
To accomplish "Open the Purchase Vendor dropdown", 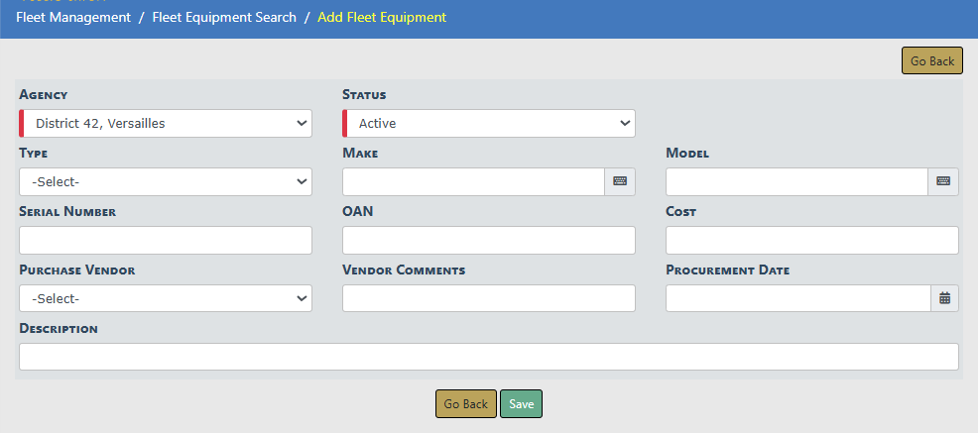I will (x=166, y=298).
